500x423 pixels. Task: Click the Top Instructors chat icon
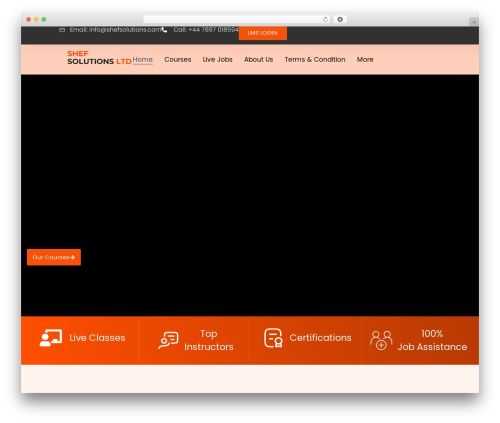[x=168, y=340]
